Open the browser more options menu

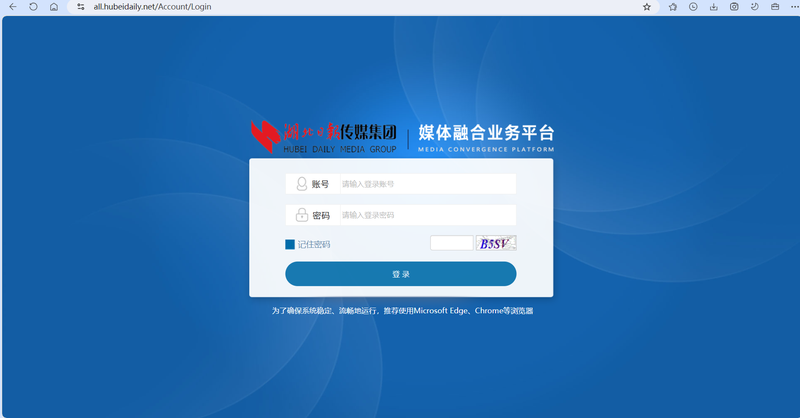point(794,7)
